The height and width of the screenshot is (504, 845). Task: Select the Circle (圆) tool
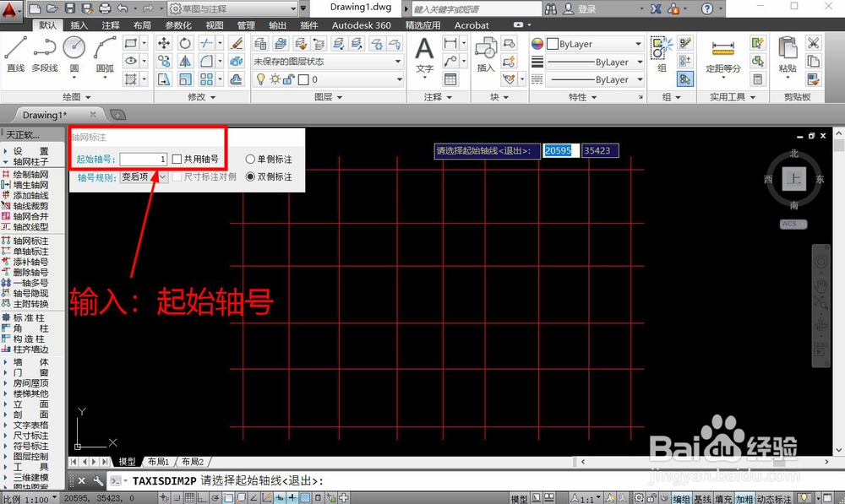pos(74,54)
